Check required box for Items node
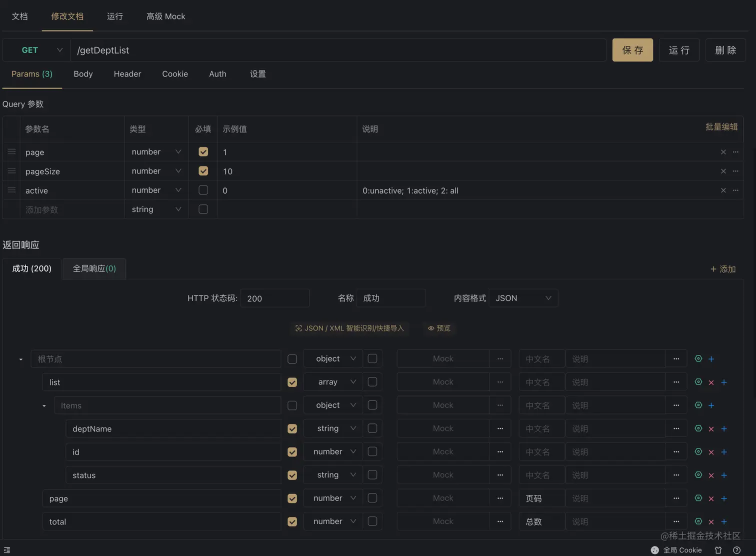756x556 pixels. (292, 405)
